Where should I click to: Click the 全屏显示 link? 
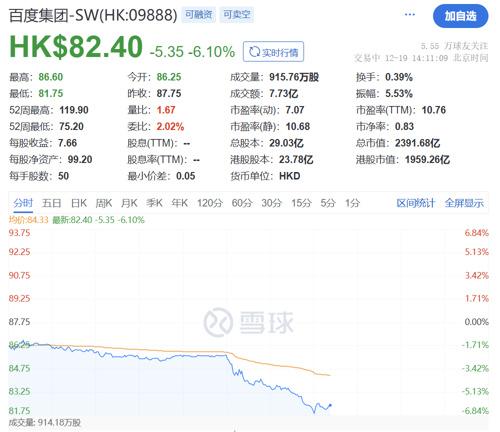coord(464,203)
